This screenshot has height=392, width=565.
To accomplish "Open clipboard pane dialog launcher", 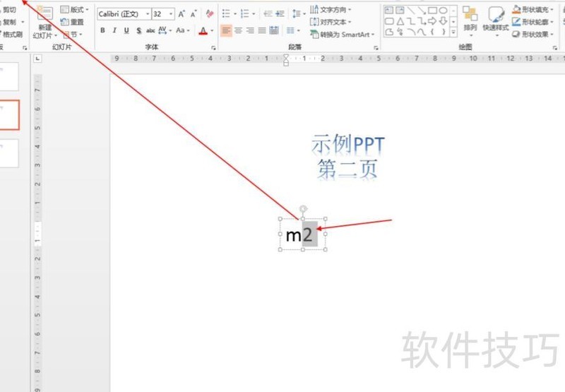I will tap(25, 47).
